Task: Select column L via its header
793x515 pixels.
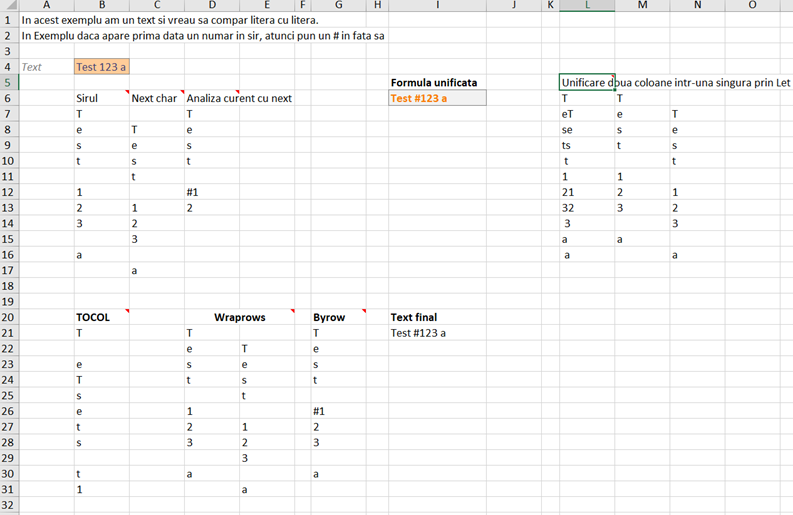Action: 587,5
